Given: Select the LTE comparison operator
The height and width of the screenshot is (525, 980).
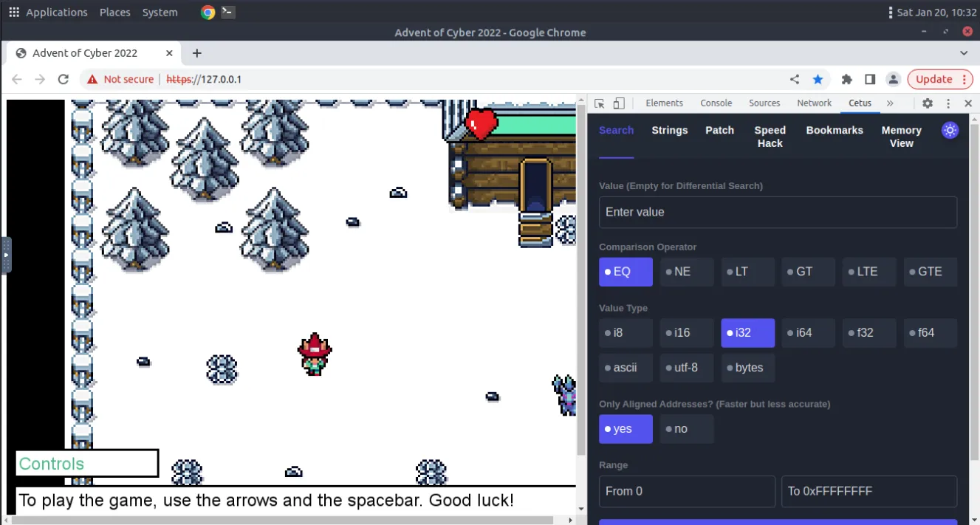Looking at the screenshot, I should coord(869,272).
